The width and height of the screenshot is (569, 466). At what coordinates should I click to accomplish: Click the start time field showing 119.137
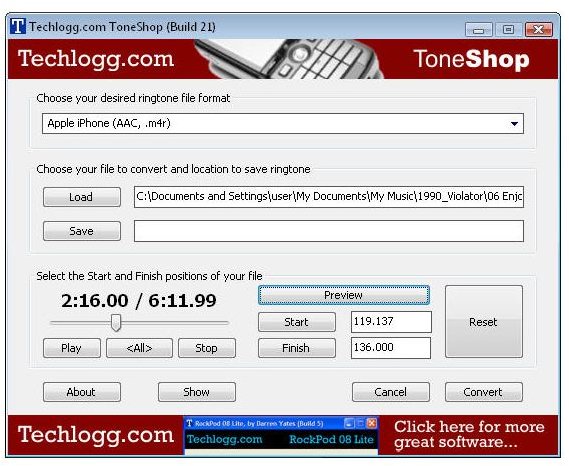point(391,322)
